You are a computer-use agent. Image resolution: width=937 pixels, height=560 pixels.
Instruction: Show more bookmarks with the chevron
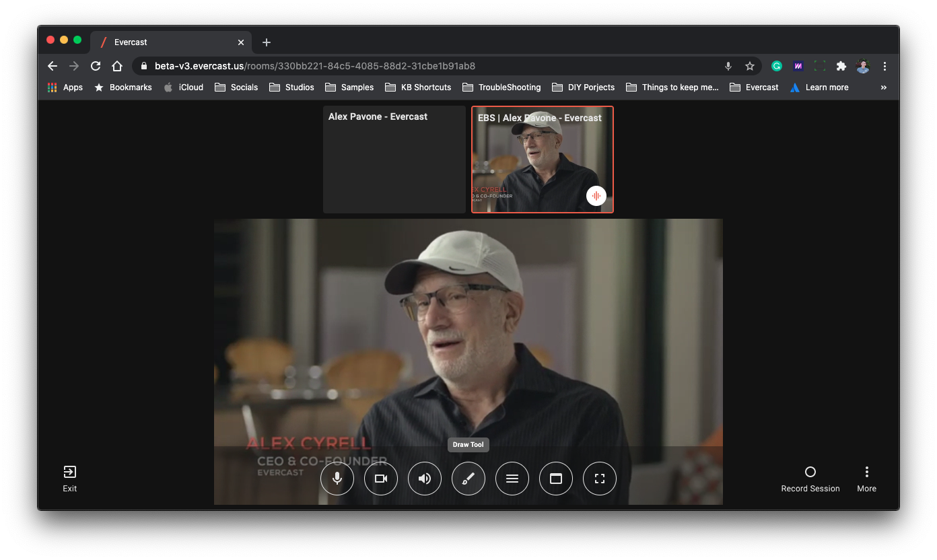[x=884, y=87]
